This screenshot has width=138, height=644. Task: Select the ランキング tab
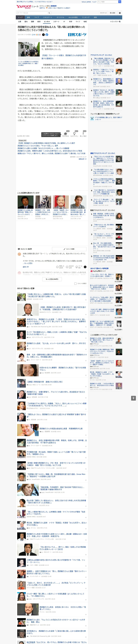click(x=86, y=17)
